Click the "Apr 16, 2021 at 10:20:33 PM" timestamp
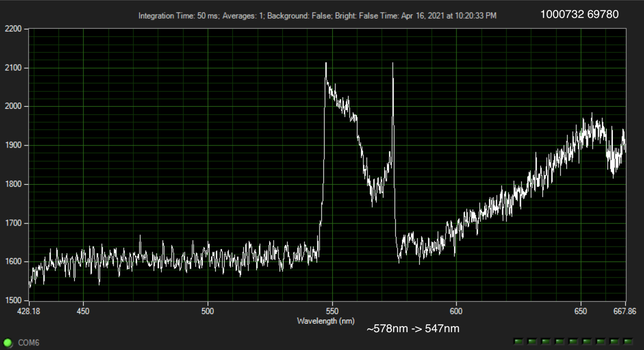644x350 pixels. coord(449,16)
